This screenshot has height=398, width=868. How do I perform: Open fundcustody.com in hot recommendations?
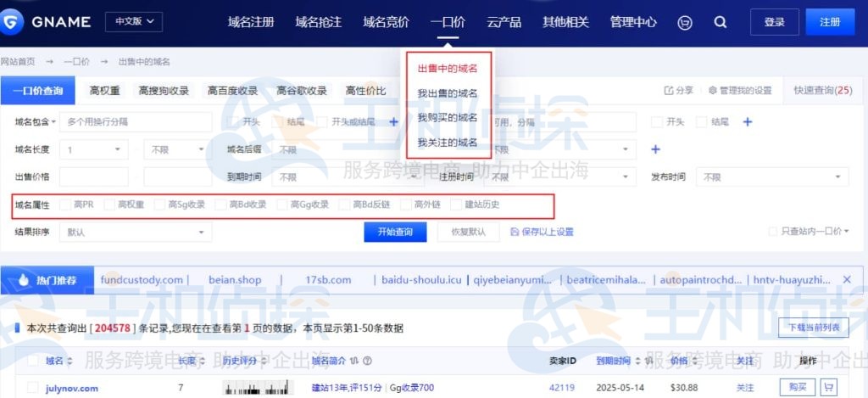point(142,280)
